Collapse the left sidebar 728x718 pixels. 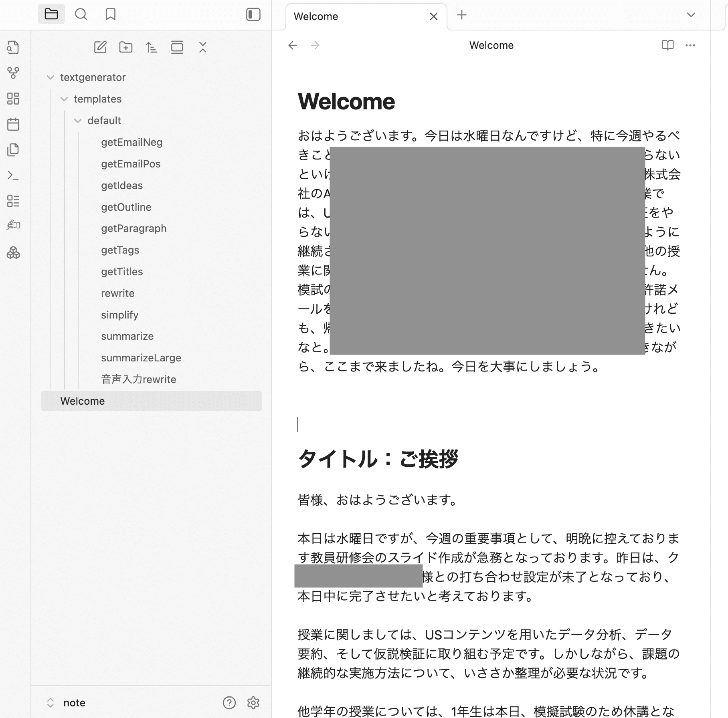[x=253, y=14]
